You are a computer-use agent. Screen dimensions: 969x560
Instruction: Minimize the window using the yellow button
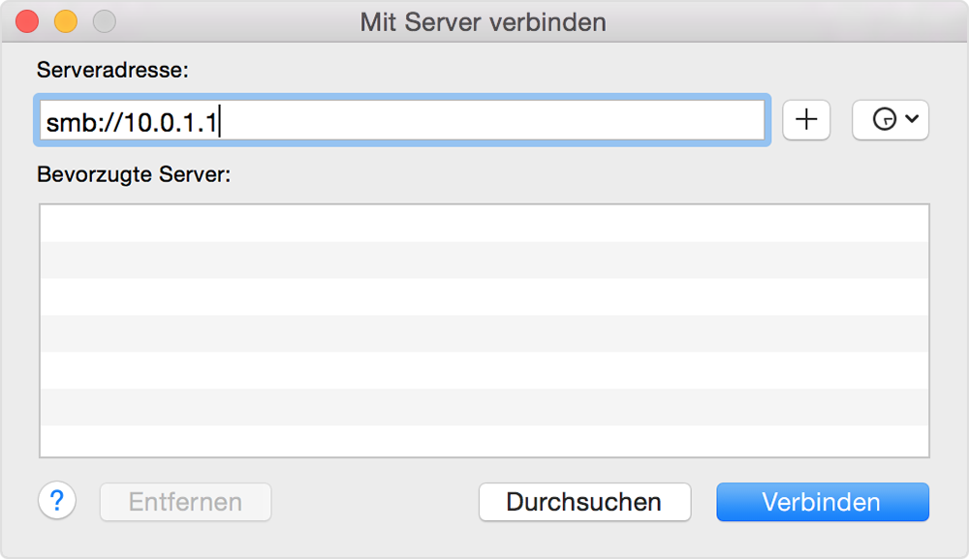66,21
